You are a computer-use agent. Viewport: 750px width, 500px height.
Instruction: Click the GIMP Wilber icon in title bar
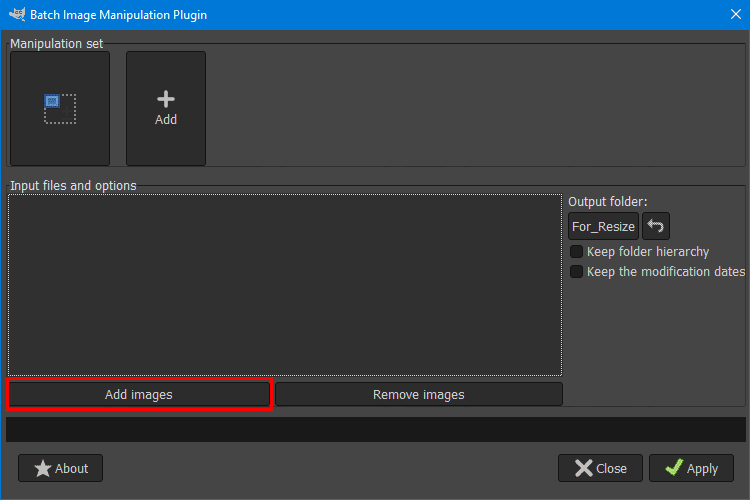tap(17, 14)
